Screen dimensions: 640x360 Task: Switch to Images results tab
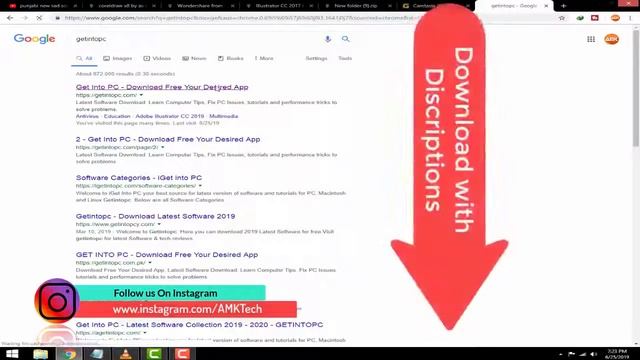(x=118, y=58)
